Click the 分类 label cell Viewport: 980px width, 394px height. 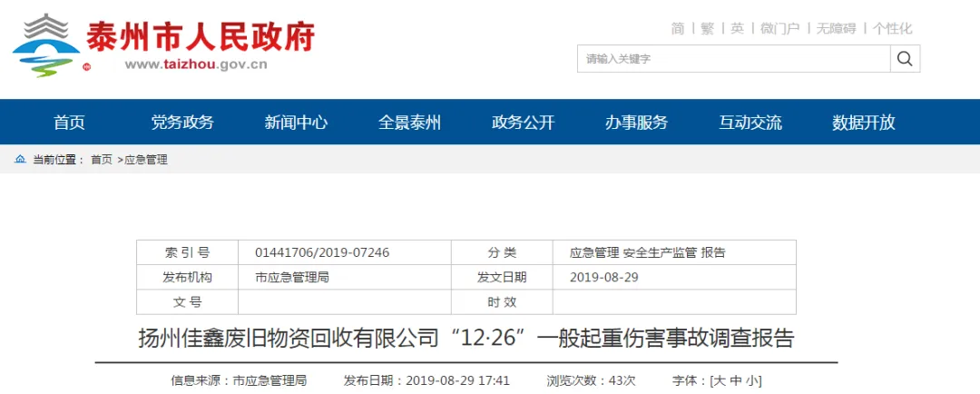tap(502, 252)
